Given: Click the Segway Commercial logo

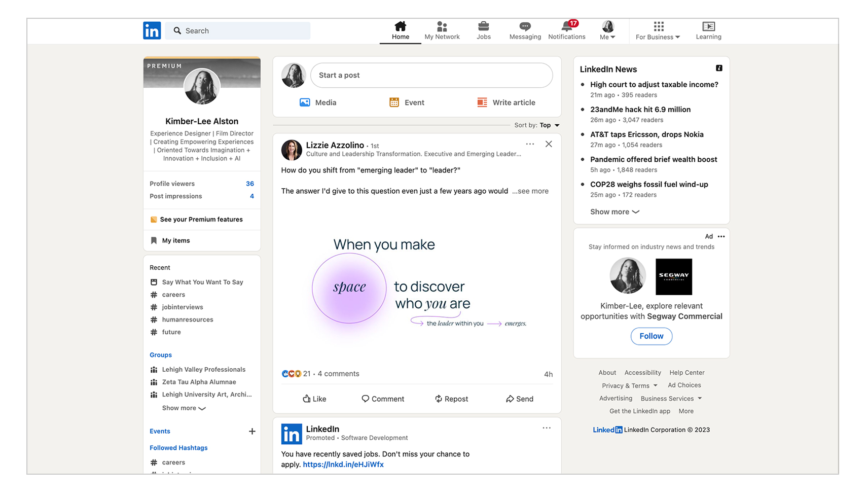Looking at the screenshot, I should [674, 277].
